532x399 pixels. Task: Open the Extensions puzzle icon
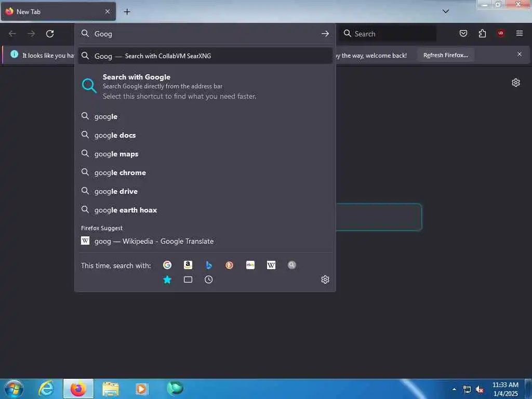[482, 33]
